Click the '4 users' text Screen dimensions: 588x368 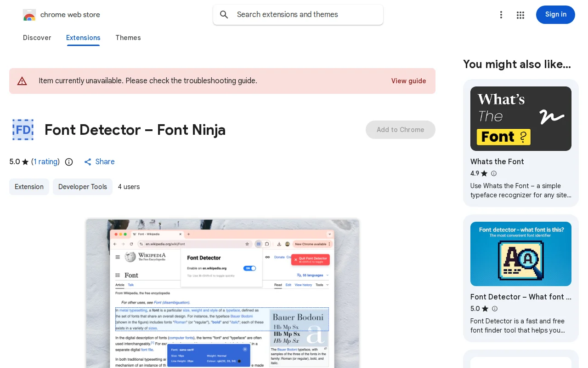pyautogui.click(x=129, y=187)
